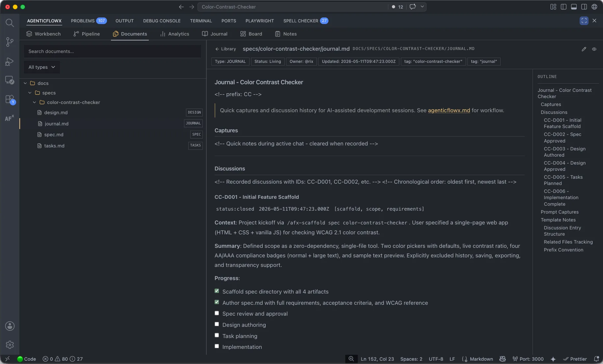Collapse the specs folder
The height and width of the screenshot is (364, 603).
(x=30, y=93)
